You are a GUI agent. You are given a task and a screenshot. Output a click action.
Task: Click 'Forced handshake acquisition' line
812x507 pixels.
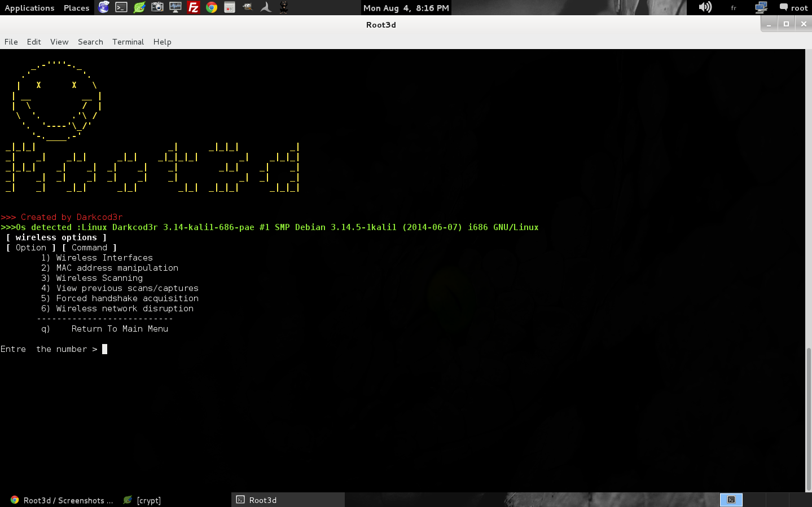[120, 298]
